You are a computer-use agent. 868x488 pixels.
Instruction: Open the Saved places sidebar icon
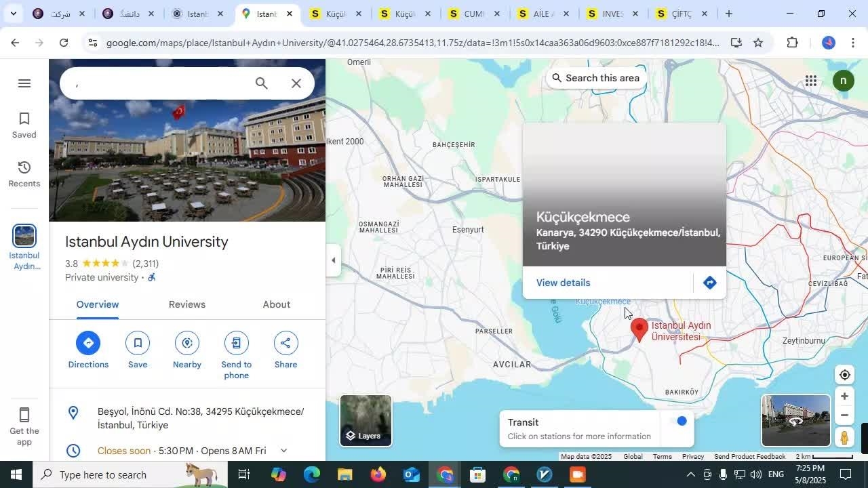pos(24,125)
